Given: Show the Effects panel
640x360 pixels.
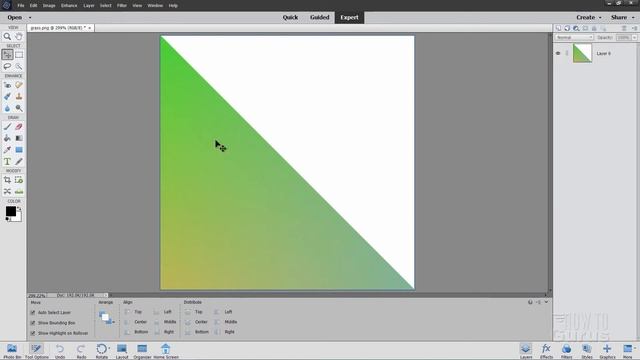Looking at the screenshot, I should coord(546,351).
